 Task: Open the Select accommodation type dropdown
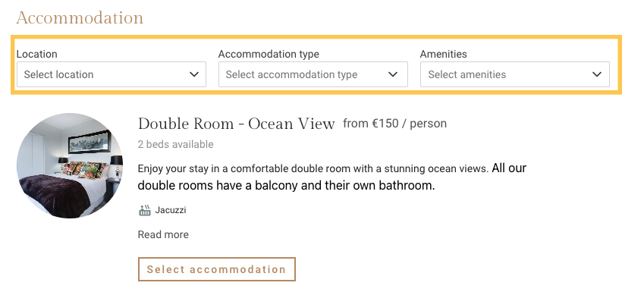pos(313,74)
